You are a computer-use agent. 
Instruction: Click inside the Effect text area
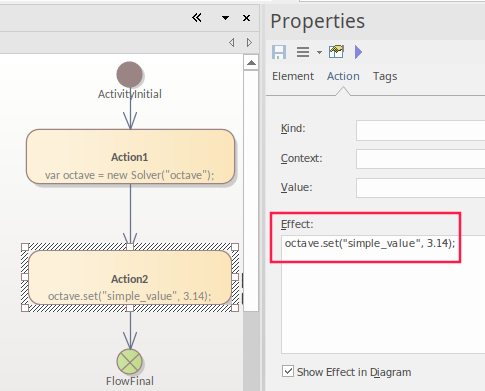(383, 294)
